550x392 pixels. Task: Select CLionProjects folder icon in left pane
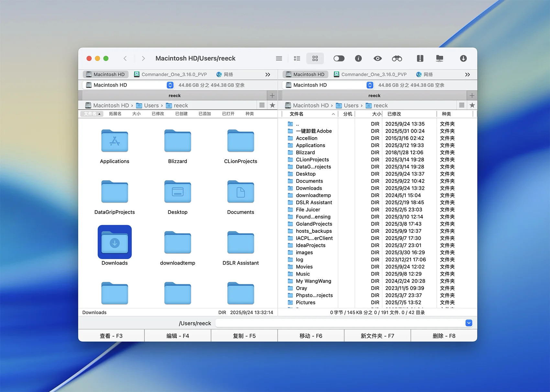pyautogui.click(x=241, y=141)
